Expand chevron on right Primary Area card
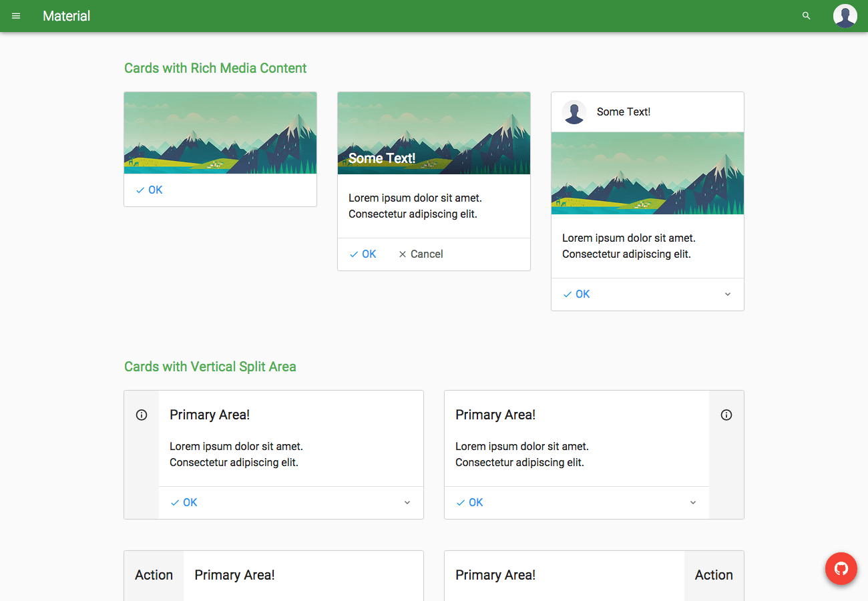Screen dimensions: 868x601 [x=693, y=503]
